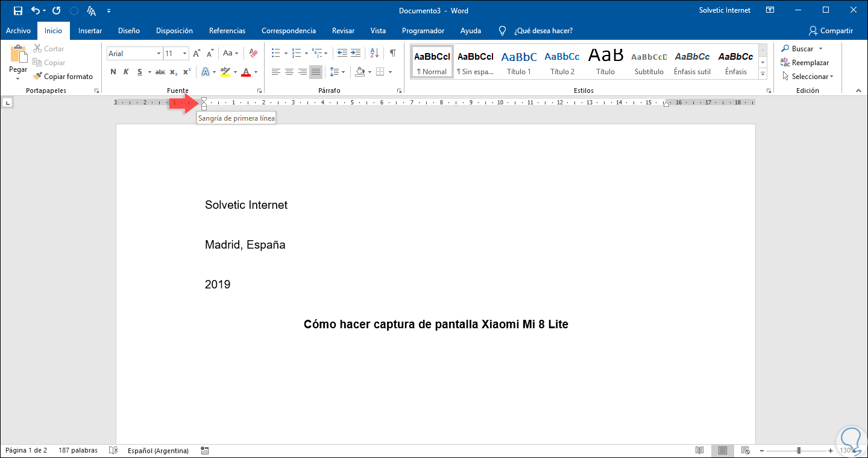Toggle justified text alignment
This screenshot has height=458, width=868.
316,72
